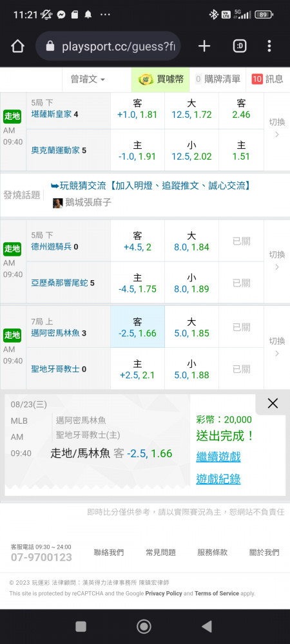290x644 pixels.
Task: Open the browser three-dot menu
Action: [x=269, y=46]
